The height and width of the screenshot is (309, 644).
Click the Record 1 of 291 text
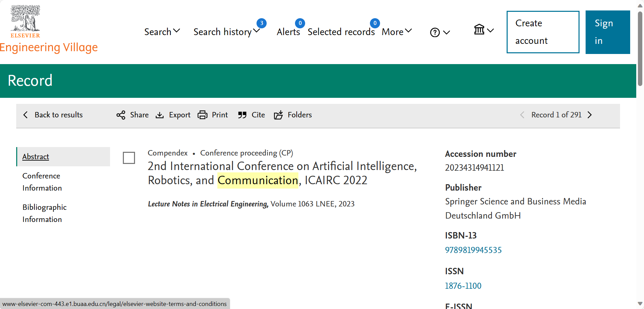pos(556,115)
